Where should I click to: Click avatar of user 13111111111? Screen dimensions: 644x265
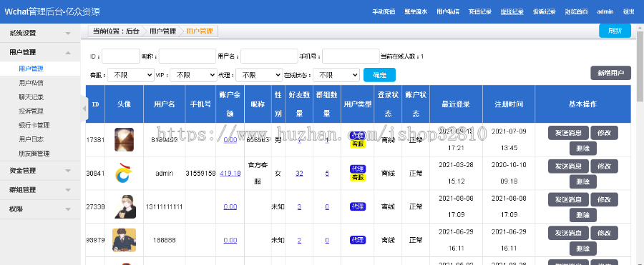tap(124, 206)
